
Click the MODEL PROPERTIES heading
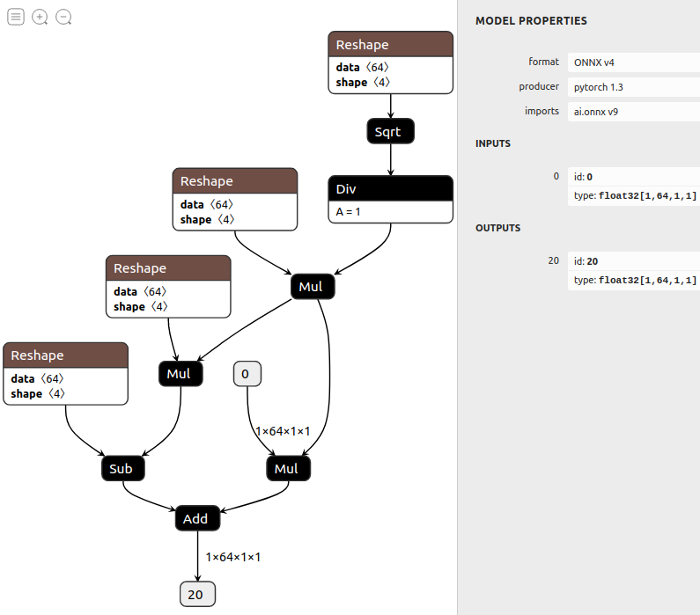(x=531, y=21)
